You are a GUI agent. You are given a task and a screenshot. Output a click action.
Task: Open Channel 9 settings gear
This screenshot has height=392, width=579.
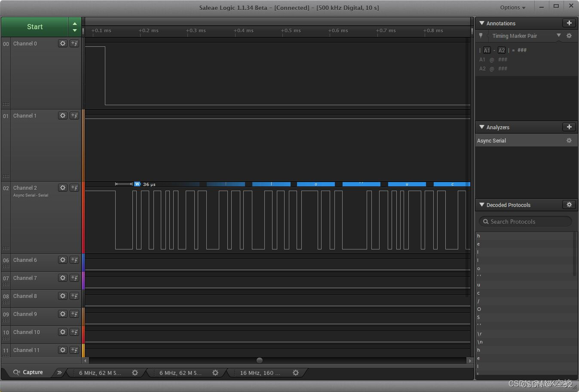pos(63,314)
